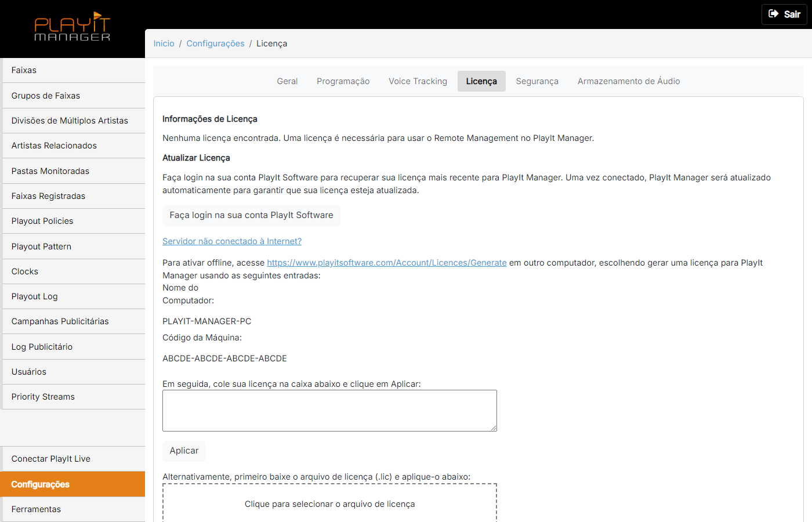Open Ferramentas in the sidebar
The height and width of the screenshot is (522, 812).
click(74, 509)
